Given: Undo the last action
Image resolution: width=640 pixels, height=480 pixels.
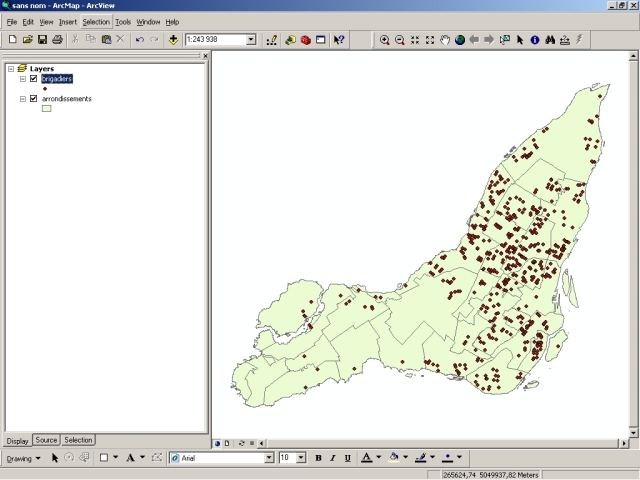Looking at the screenshot, I should click(140, 40).
